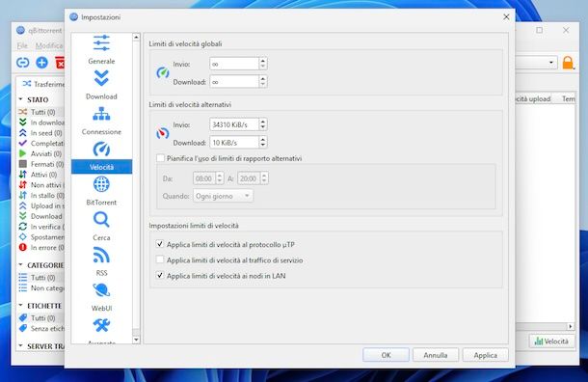Select 'In stallo (0)' status filter
This screenshot has width=588, height=382.
pos(41,196)
